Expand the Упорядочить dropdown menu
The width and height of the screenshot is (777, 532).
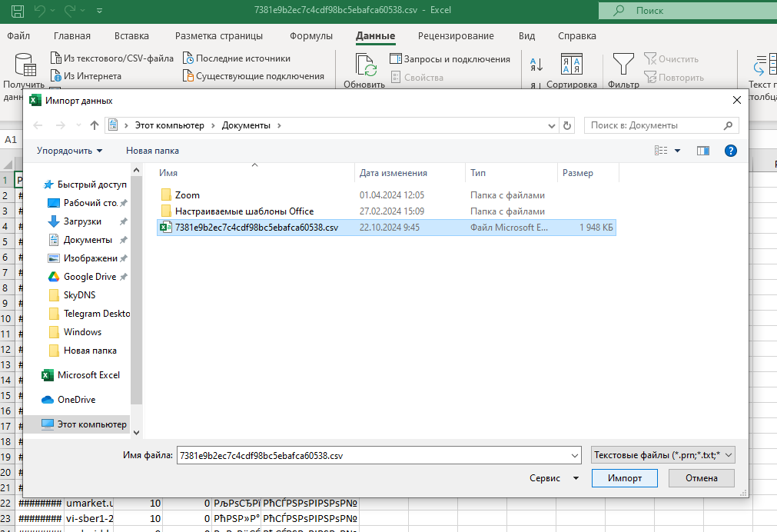click(69, 151)
